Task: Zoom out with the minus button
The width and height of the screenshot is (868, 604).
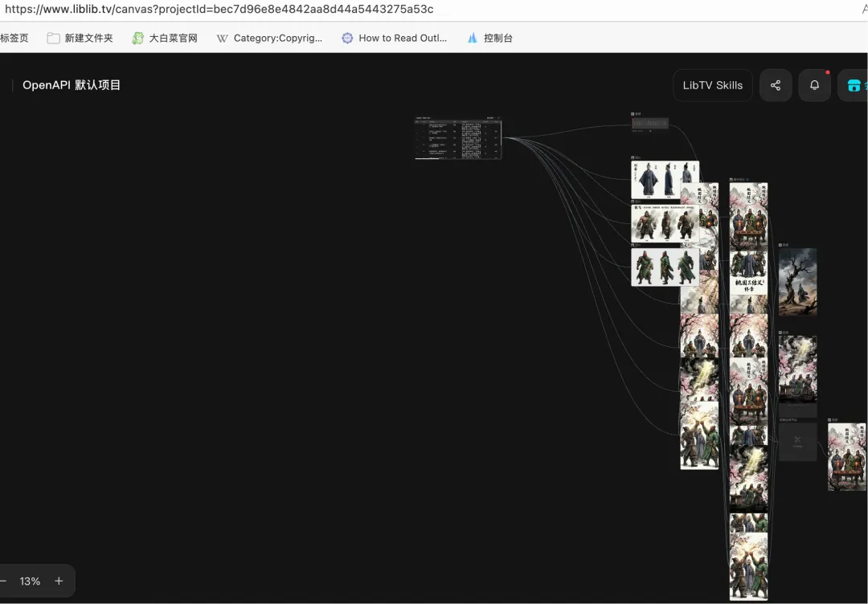Action: (x=3, y=581)
